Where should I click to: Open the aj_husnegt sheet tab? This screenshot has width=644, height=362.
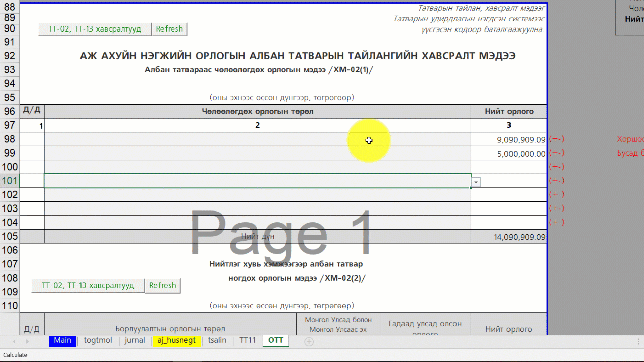[x=176, y=340]
